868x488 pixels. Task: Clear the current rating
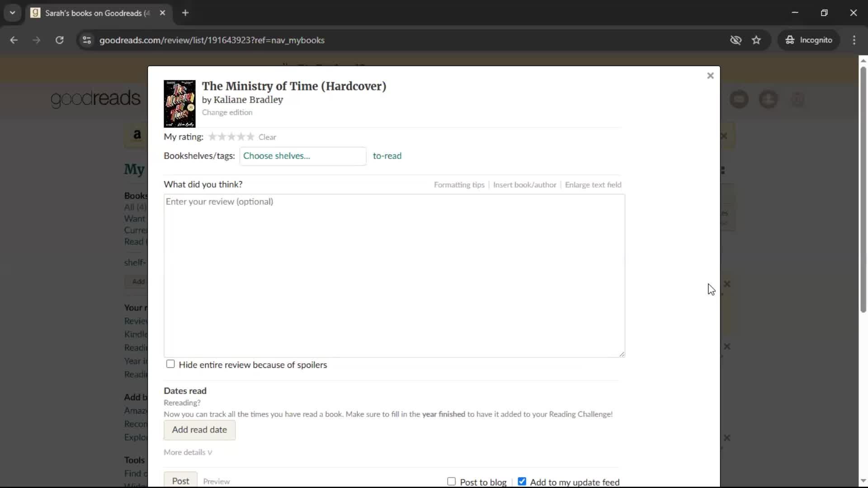267,137
